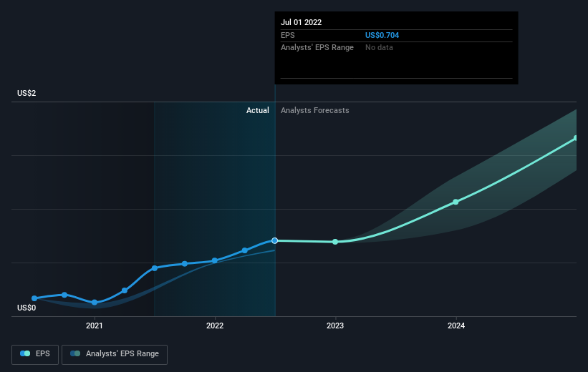Click the 2021 x-axis label
Screen dimensions: 588x372
click(95, 325)
